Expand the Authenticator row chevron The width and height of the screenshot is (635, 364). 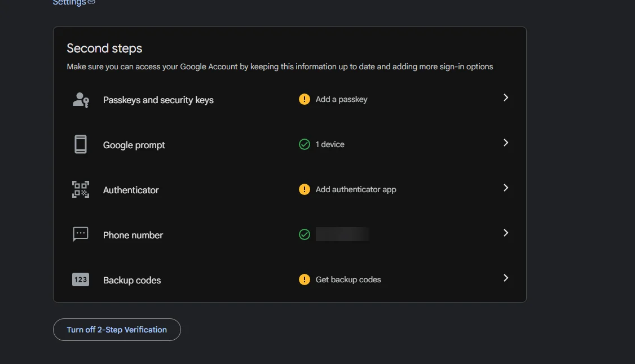(506, 188)
